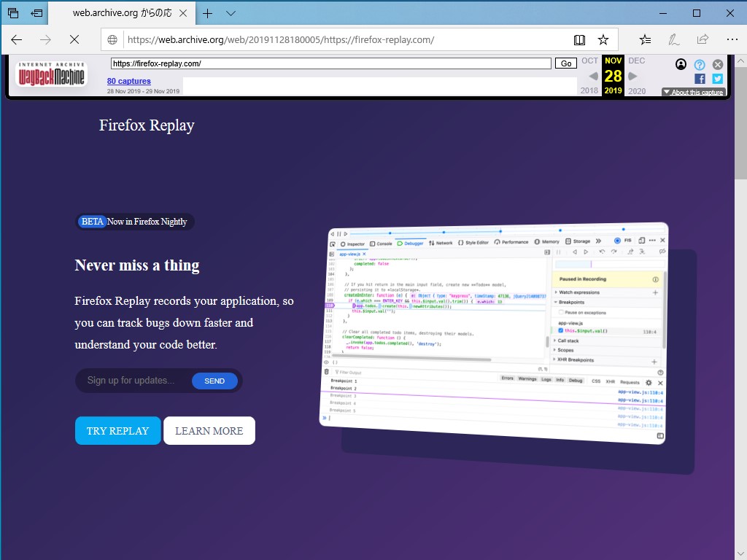The height and width of the screenshot is (560, 747).
Task: Switch to the web.archive.org tab
Action: click(117, 13)
